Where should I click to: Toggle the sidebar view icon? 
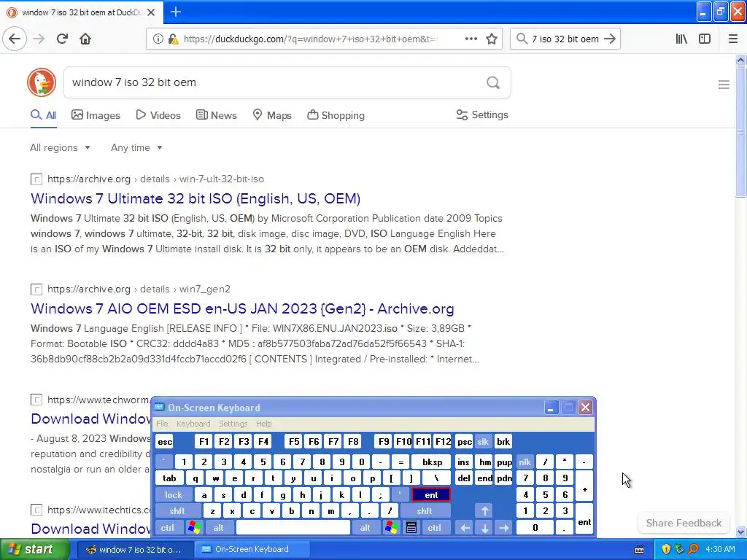[705, 39]
